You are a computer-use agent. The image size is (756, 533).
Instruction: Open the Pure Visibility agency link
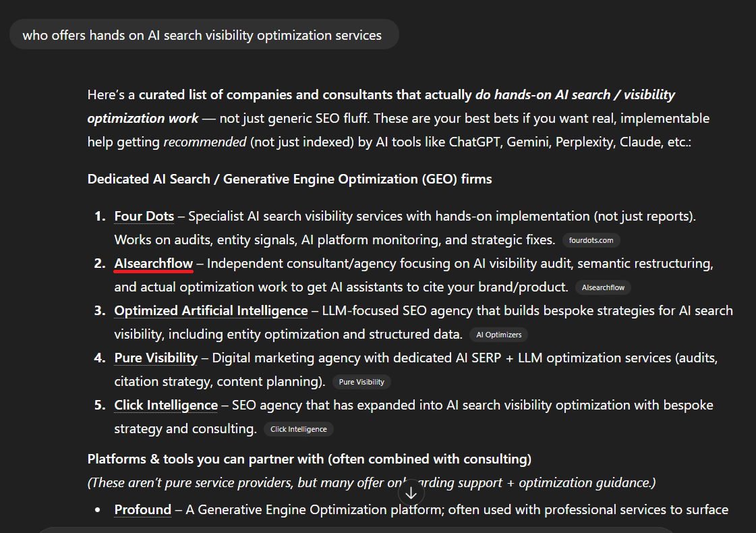tap(156, 358)
